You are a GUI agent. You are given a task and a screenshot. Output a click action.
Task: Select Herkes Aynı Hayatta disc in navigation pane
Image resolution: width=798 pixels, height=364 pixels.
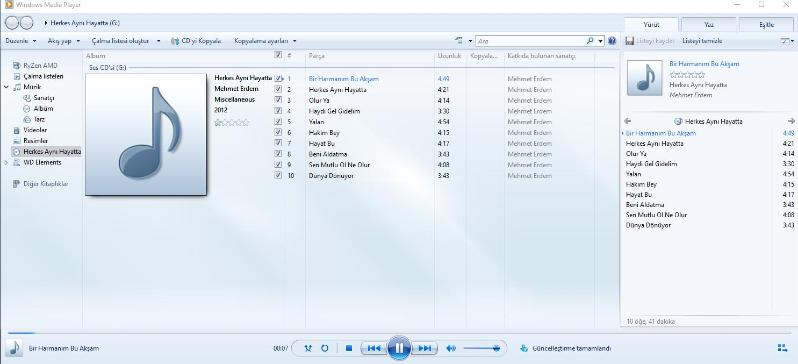click(46, 152)
